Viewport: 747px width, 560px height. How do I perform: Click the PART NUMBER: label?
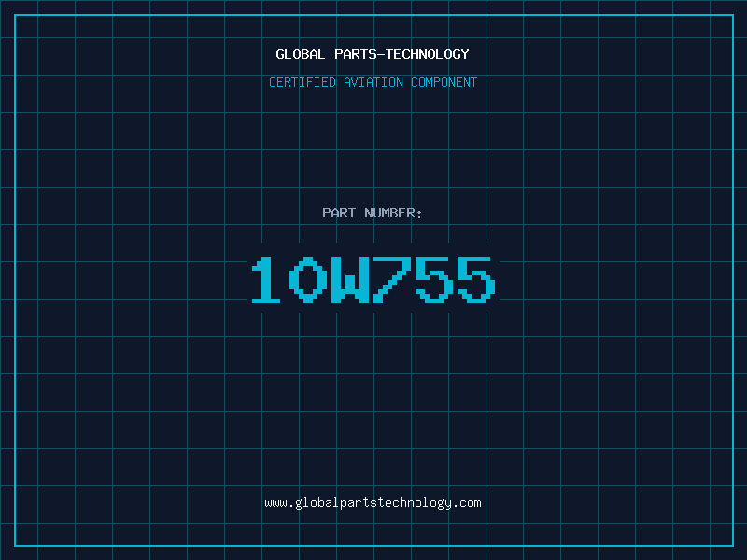point(372,213)
